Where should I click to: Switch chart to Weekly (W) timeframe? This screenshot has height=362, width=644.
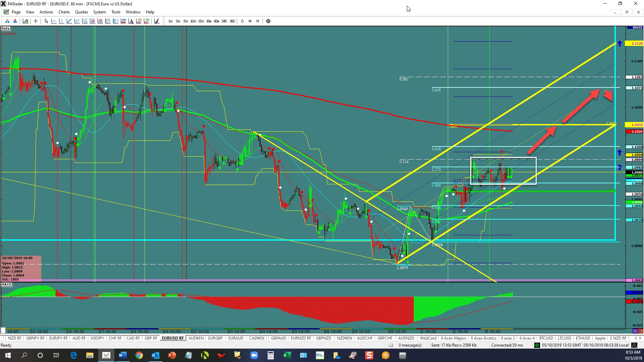point(250,21)
